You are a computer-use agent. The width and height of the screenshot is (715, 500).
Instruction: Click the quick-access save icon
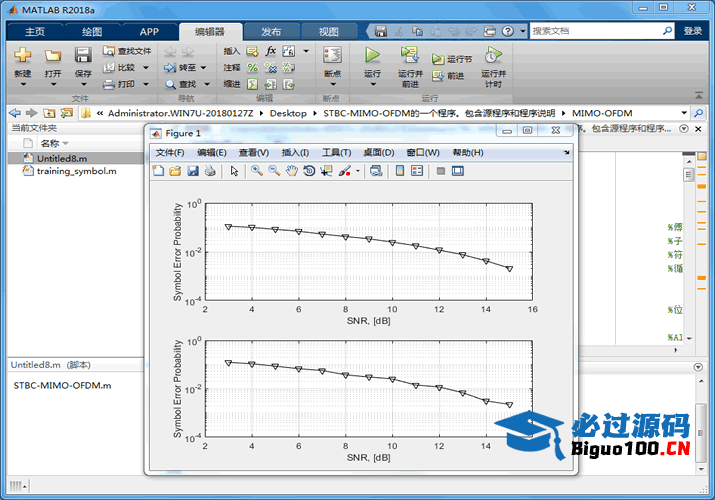(381, 31)
